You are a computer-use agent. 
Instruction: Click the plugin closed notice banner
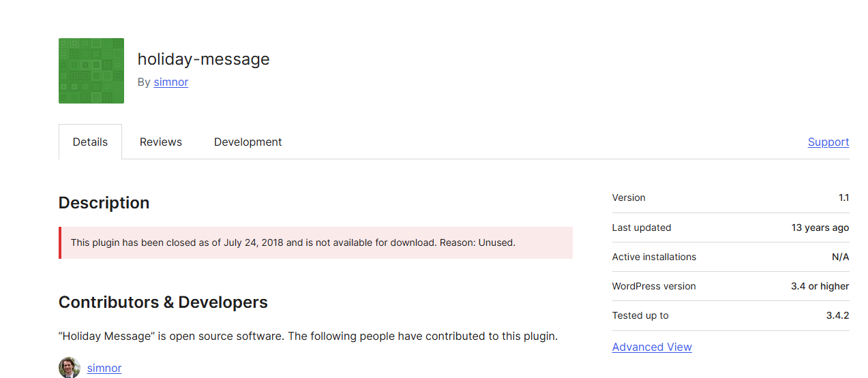click(315, 242)
